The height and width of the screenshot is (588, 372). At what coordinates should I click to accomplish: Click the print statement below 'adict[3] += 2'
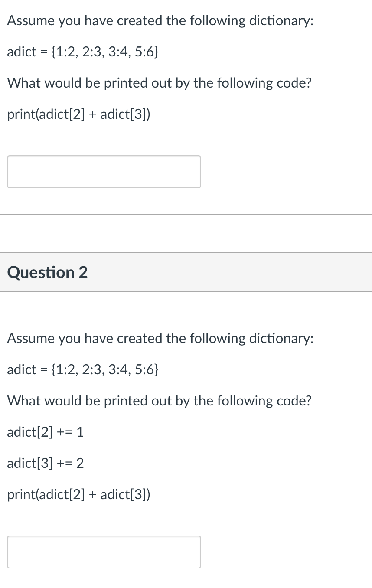point(79,494)
